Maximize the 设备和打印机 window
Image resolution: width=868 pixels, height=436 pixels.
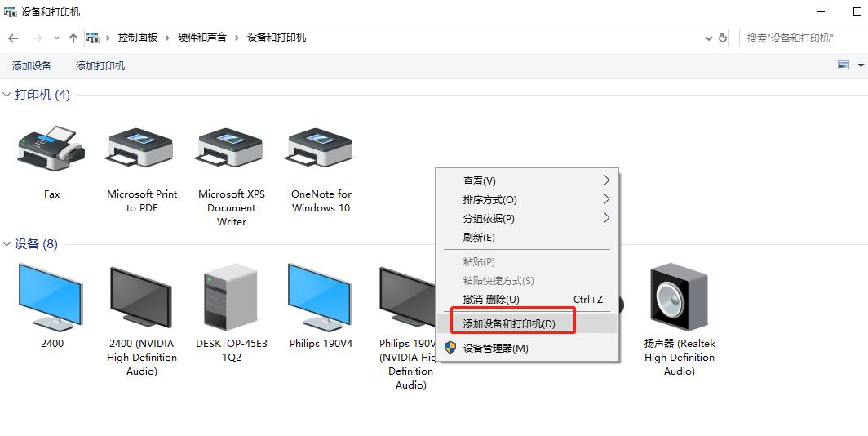857,11
